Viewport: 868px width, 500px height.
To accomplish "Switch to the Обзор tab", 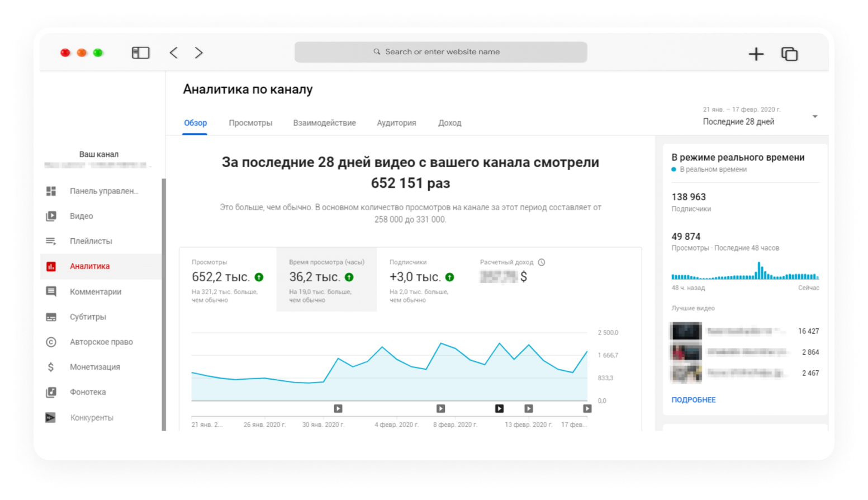I will click(x=196, y=123).
